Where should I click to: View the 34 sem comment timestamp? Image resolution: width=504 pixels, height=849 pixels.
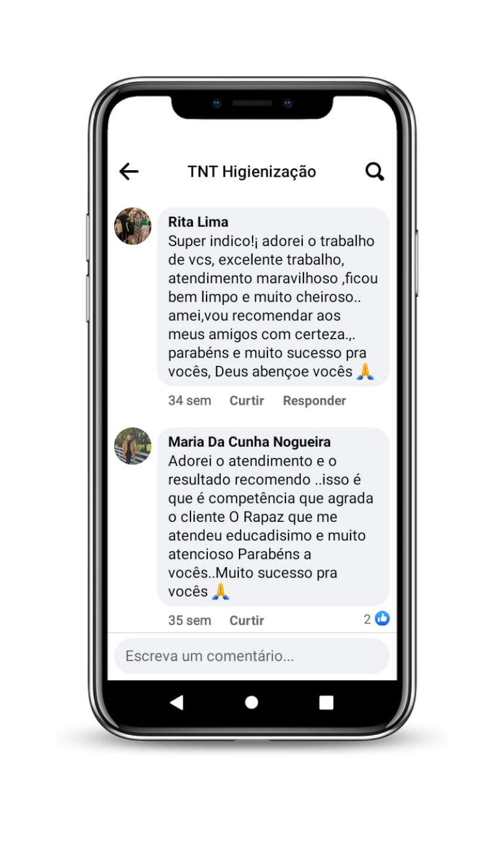coord(189,401)
